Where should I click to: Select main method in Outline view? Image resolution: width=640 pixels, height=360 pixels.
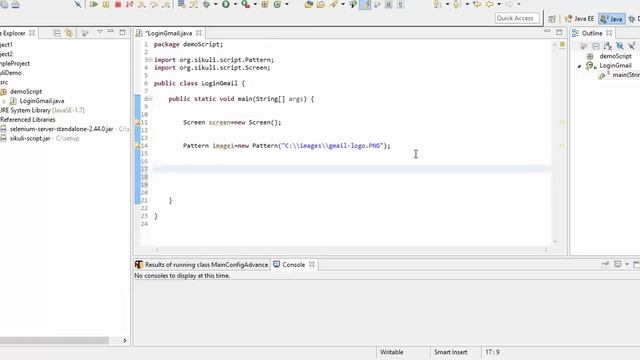tap(626, 75)
